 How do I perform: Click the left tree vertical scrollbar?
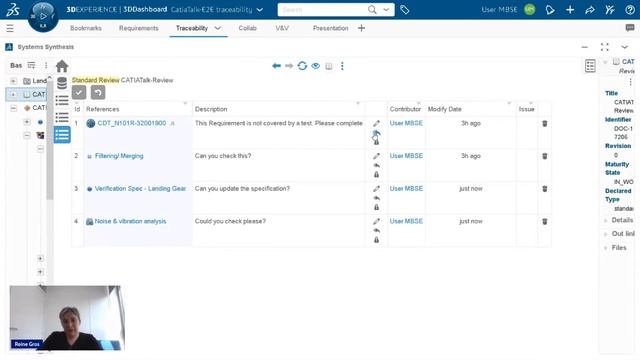pos(50,139)
